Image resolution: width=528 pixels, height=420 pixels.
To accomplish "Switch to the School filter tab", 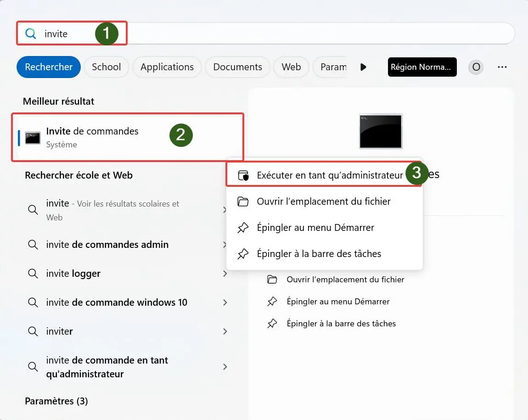I will click(107, 67).
